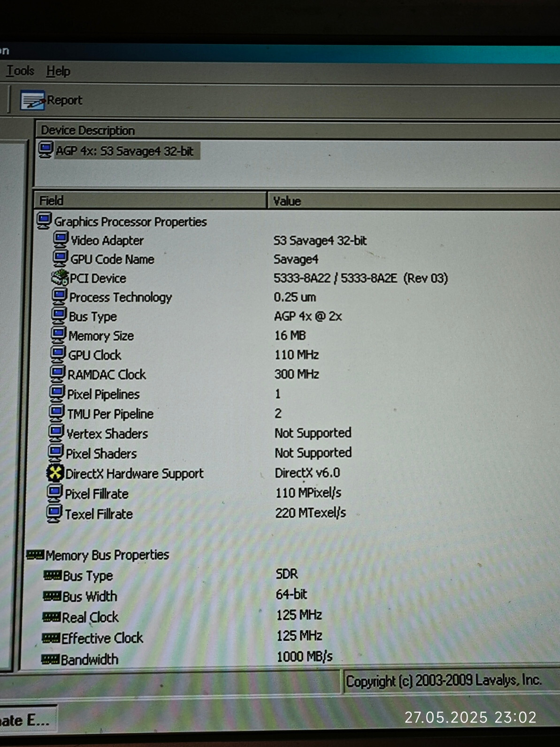Click the value 0.25 um
The width and height of the screenshot is (560, 747).
(295, 297)
